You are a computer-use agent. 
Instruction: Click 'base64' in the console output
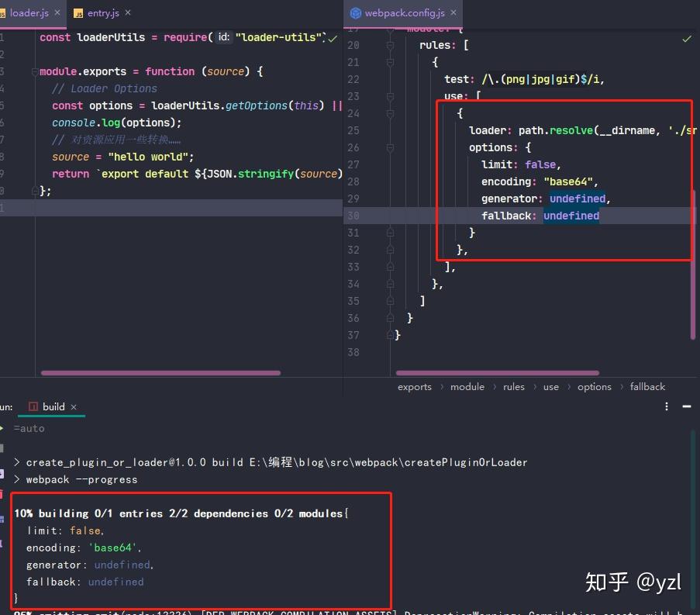(113, 548)
